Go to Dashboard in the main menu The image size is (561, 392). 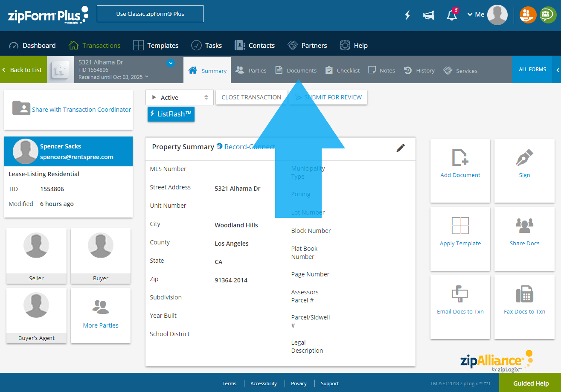(32, 45)
